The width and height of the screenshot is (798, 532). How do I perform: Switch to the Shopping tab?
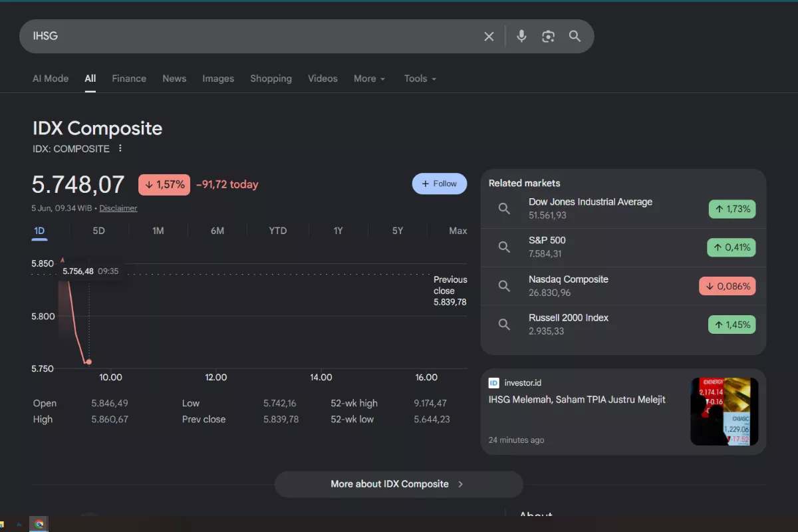pyautogui.click(x=271, y=78)
